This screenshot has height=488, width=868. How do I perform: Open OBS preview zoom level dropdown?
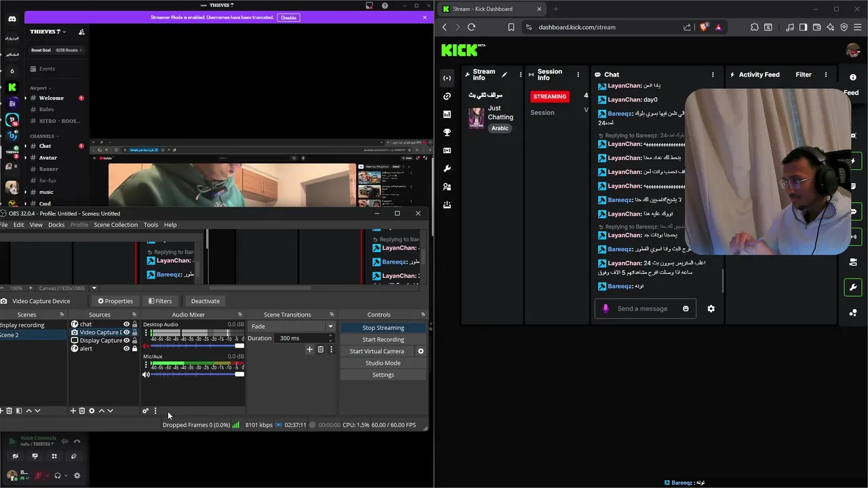[x=94, y=288]
